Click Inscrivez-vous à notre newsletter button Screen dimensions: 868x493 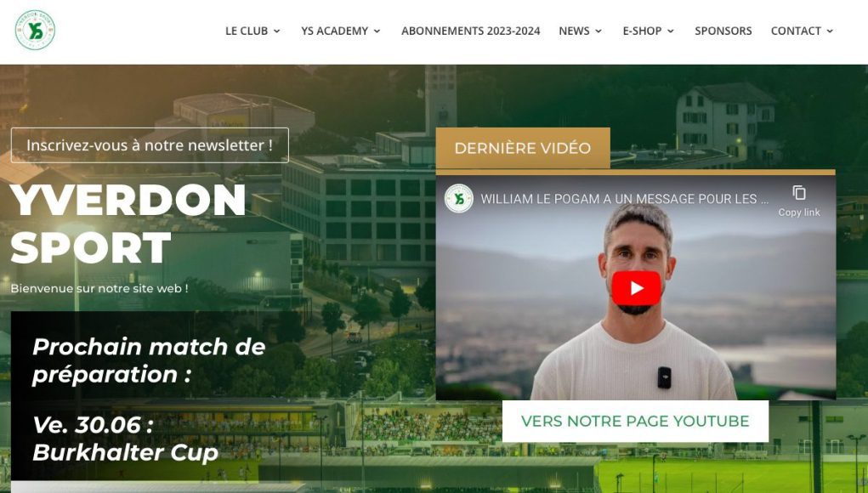pos(150,145)
